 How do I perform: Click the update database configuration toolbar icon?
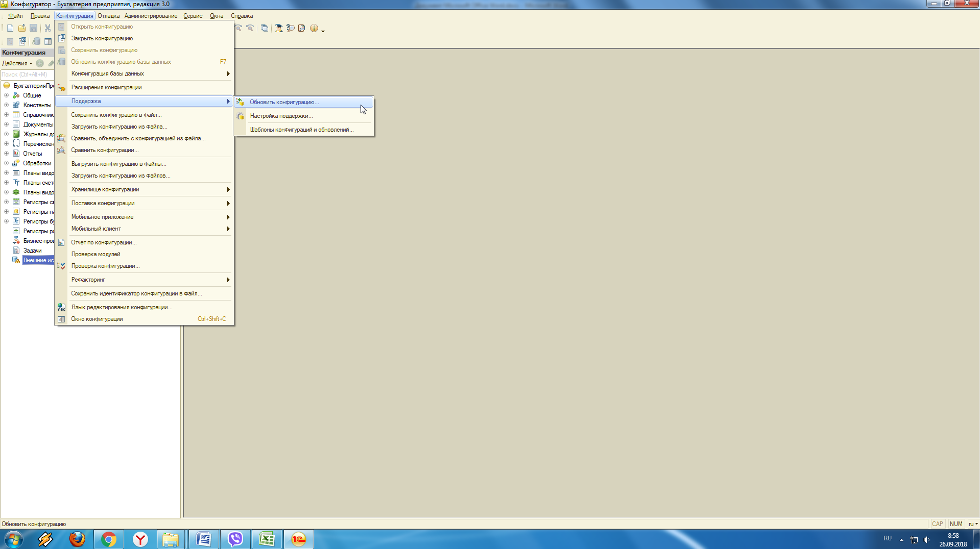(36, 41)
